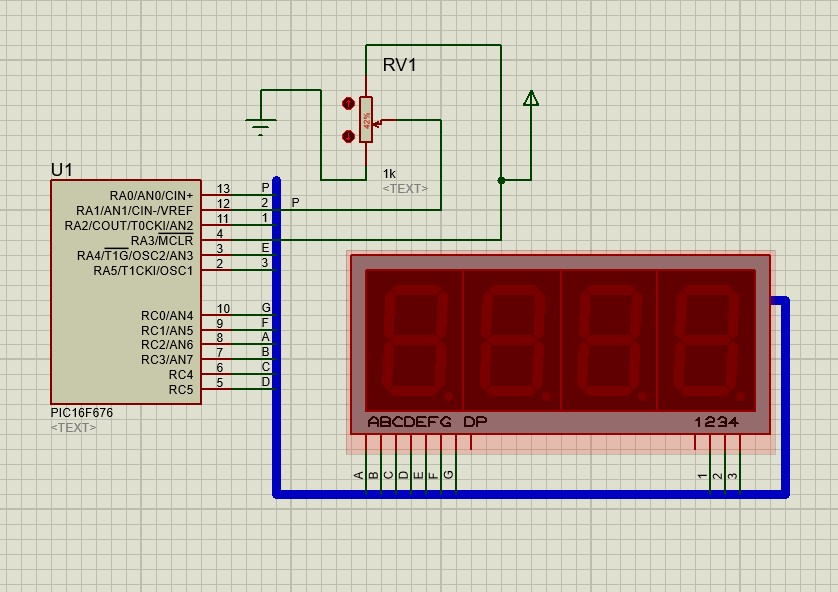Select pin RA3/MCLR on U1
Viewport: 838px width, 592px height.
coord(162,240)
